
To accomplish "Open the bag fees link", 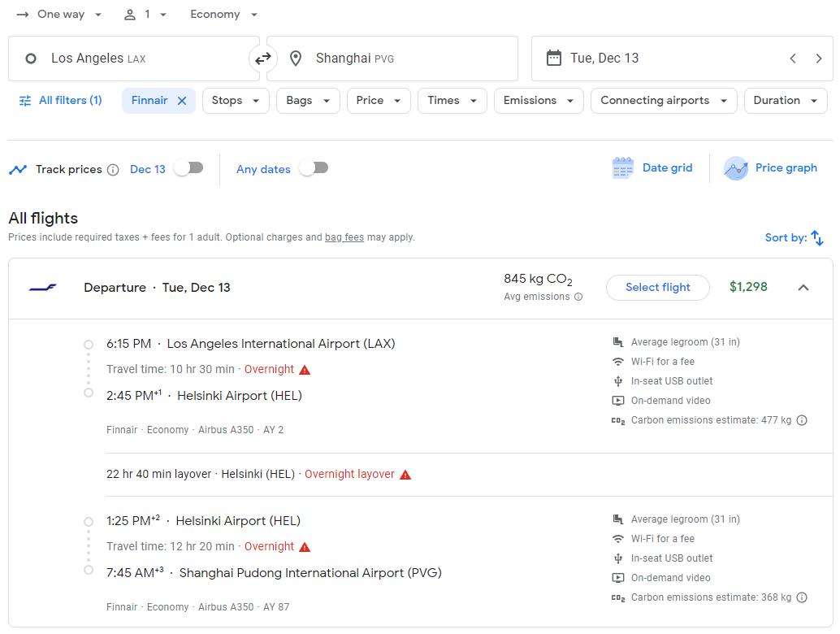I will pyautogui.click(x=344, y=237).
